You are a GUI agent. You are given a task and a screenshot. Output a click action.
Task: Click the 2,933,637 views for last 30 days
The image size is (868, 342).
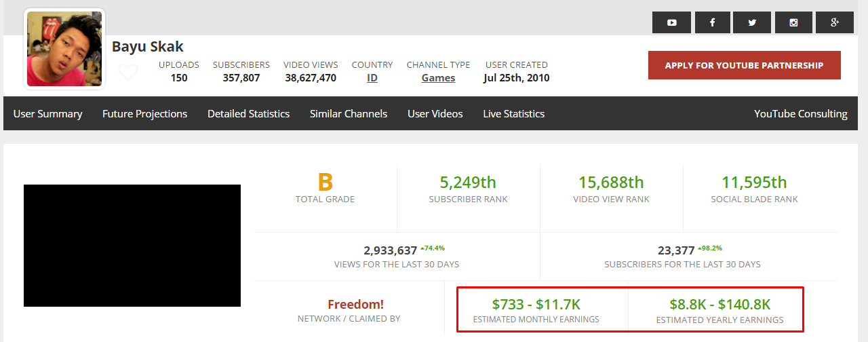pyautogui.click(x=391, y=250)
